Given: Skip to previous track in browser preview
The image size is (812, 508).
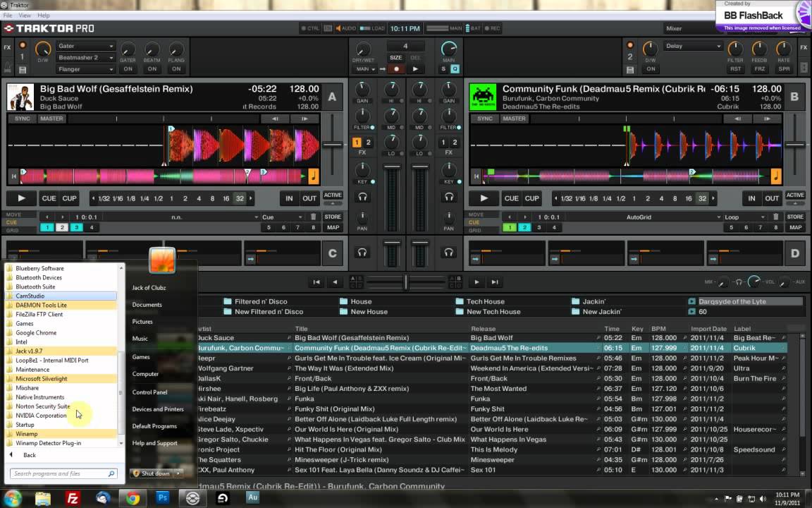Looking at the screenshot, I should (x=316, y=282).
